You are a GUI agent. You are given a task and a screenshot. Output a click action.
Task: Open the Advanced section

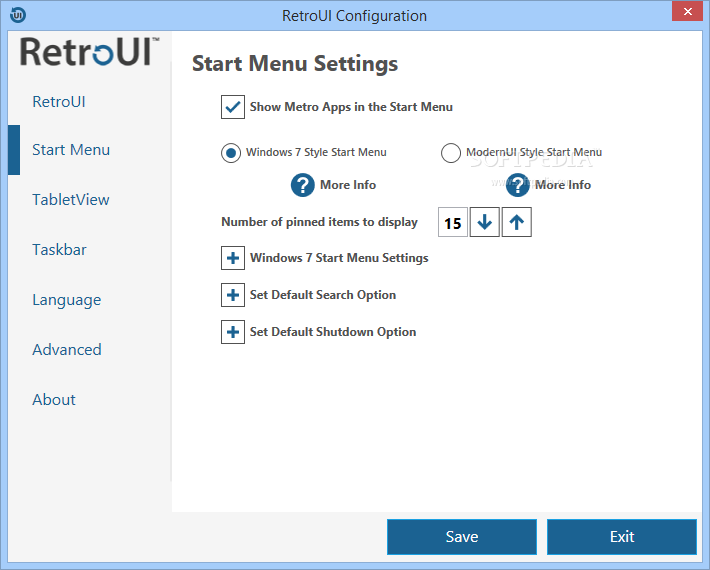point(67,350)
